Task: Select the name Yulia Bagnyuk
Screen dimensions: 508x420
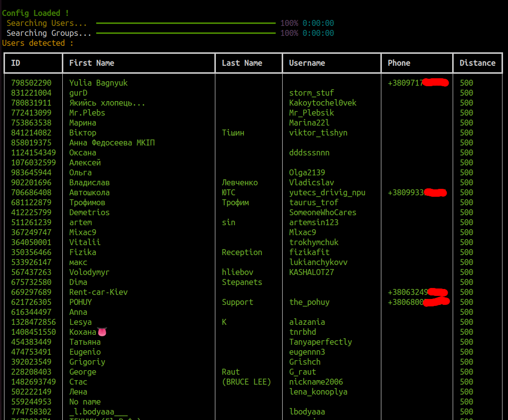Action: pos(99,83)
